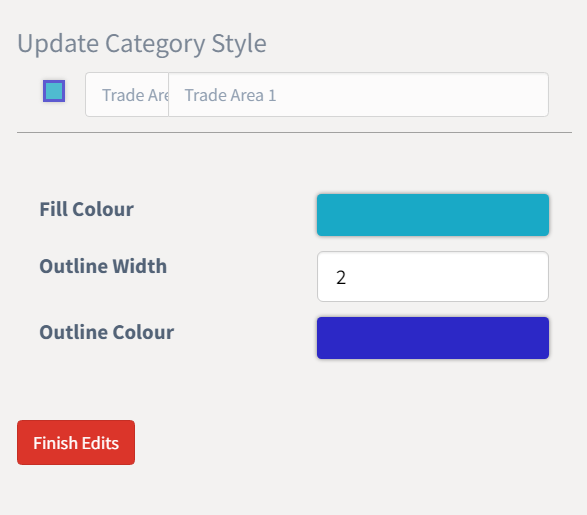This screenshot has width=587, height=515.
Task: Select the blue-bordered square symbol preview
Action: click(x=54, y=91)
